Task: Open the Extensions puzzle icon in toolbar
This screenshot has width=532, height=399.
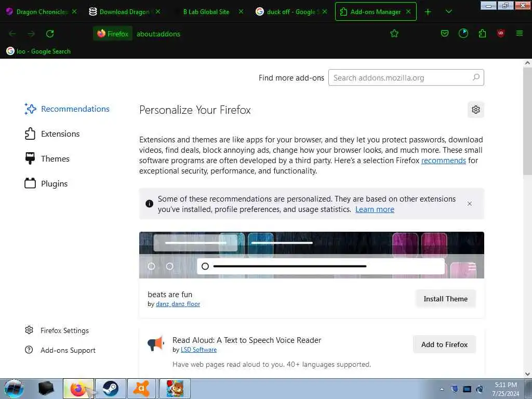Action: click(482, 33)
